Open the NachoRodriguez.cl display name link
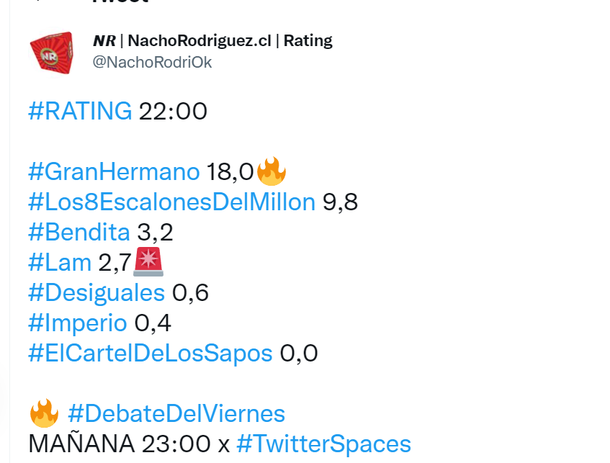The image size is (610, 463). pos(212,41)
